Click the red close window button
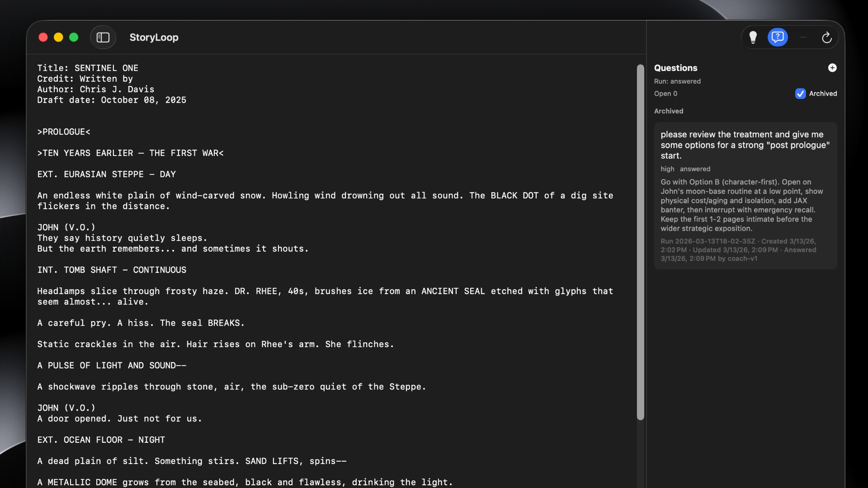868x488 pixels. click(x=43, y=38)
